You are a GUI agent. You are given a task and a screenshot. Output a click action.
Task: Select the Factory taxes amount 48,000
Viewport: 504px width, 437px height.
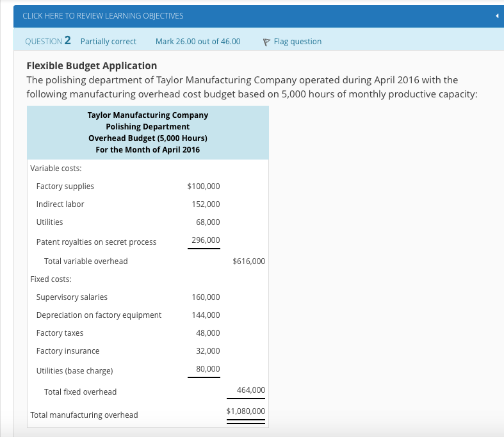click(x=207, y=333)
